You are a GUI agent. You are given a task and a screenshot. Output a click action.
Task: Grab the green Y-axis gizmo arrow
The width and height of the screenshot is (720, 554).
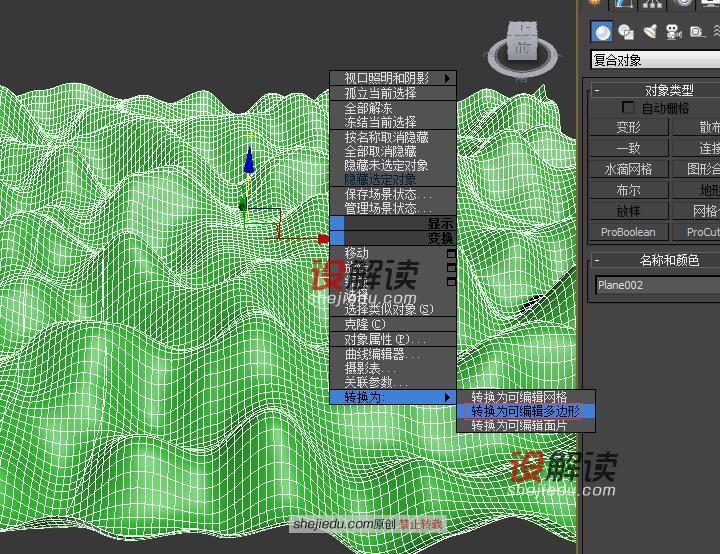click(x=242, y=204)
